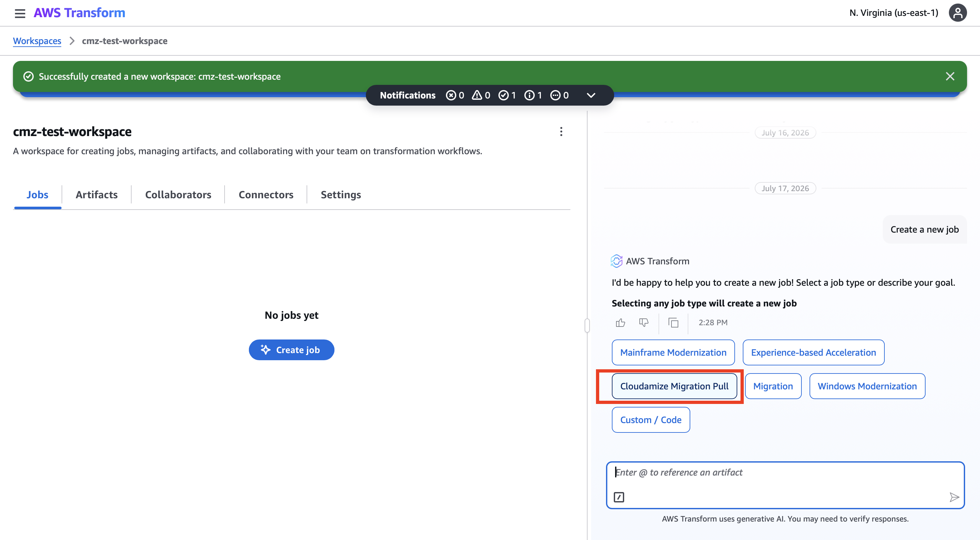Send the chat message arrow
Screen dimensions: 980x540
tap(954, 497)
